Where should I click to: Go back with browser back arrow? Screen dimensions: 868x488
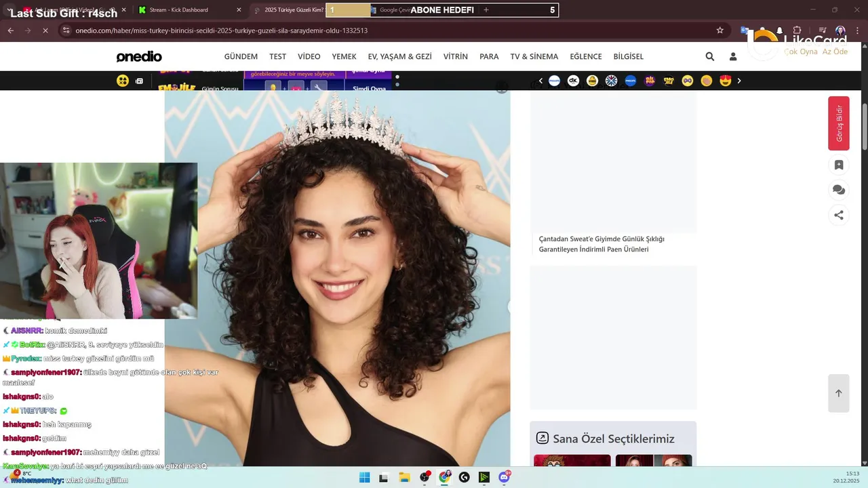coord(10,30)
